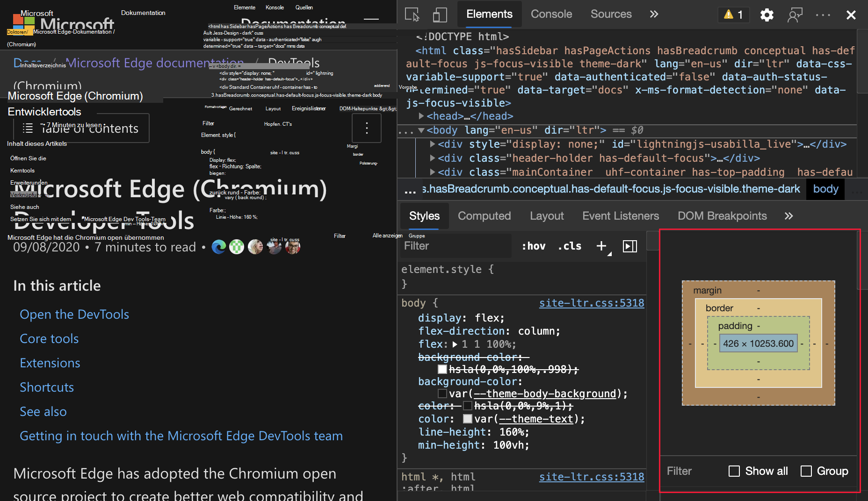This screenshot has height=501, width=868.
Task: Click the send feedback icon
Action: click(795, 15)
